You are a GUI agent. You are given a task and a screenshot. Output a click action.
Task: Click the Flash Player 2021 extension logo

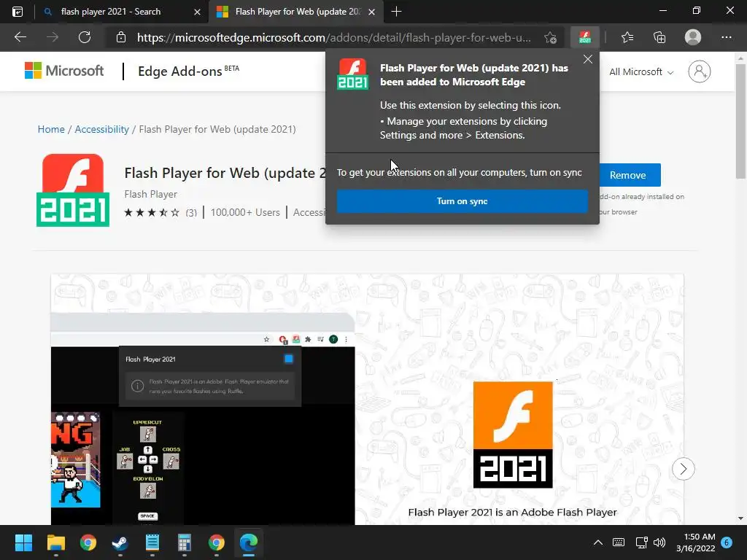[73, 190]
